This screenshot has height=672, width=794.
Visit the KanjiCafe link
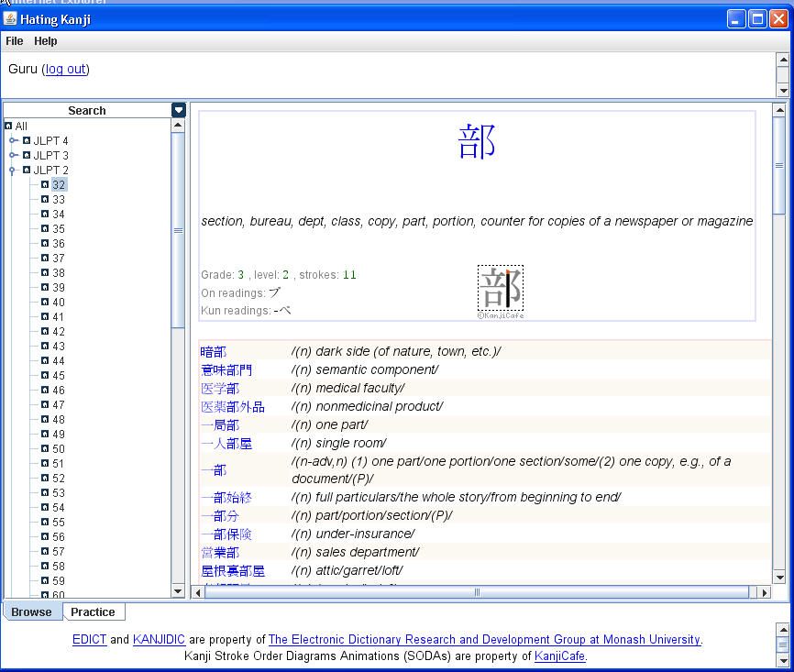(559, 656)
